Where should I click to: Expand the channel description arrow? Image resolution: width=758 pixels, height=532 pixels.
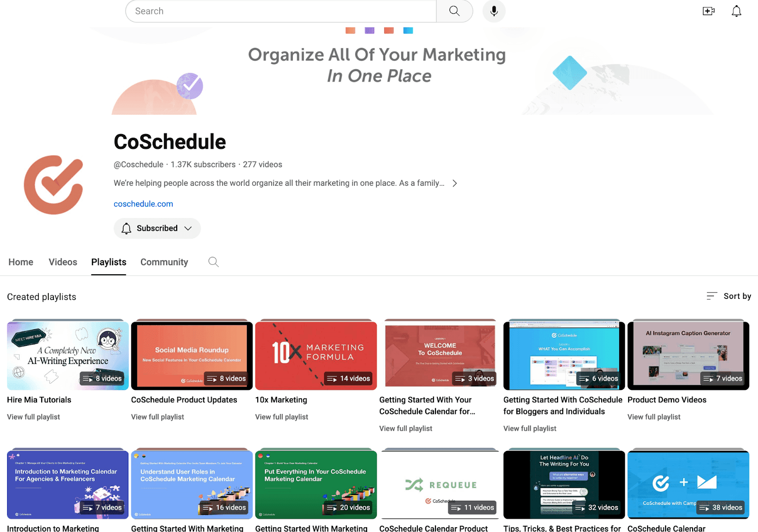click(x=455, y=183)
